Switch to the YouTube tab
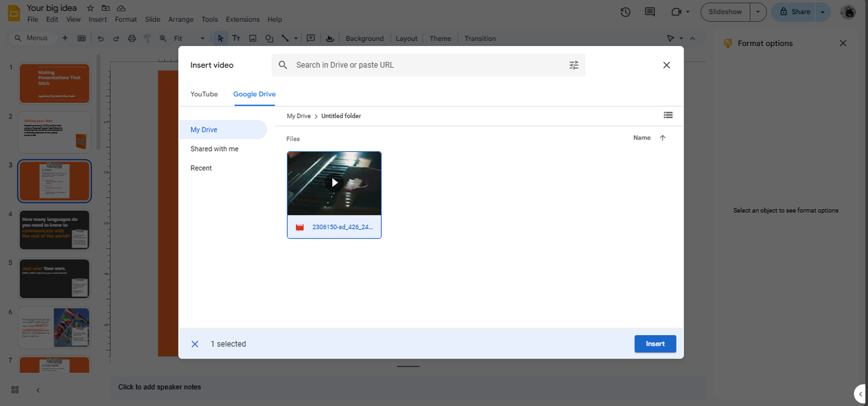This screenshot has width=868, height=406. (x=204, y=94)
